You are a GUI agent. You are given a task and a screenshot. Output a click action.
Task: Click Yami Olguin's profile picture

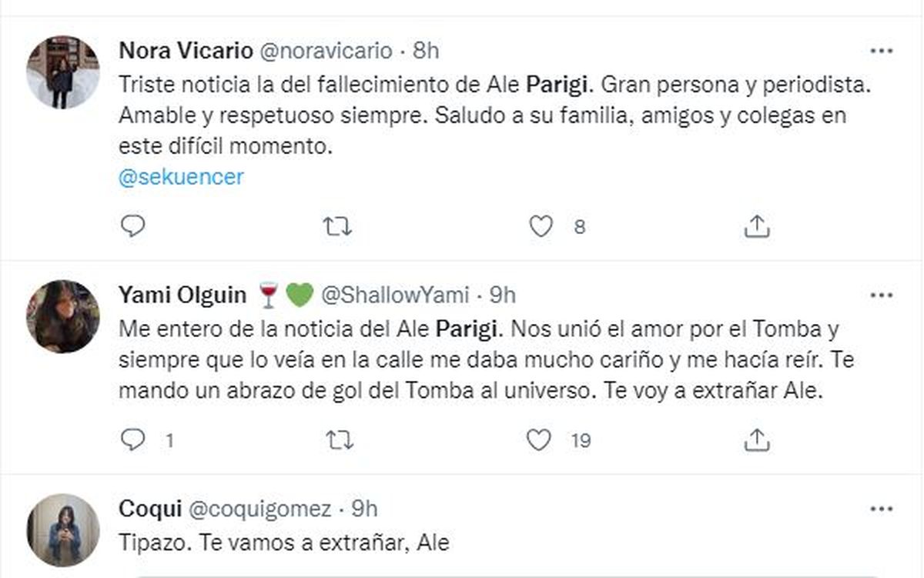(x=63, y=316)
